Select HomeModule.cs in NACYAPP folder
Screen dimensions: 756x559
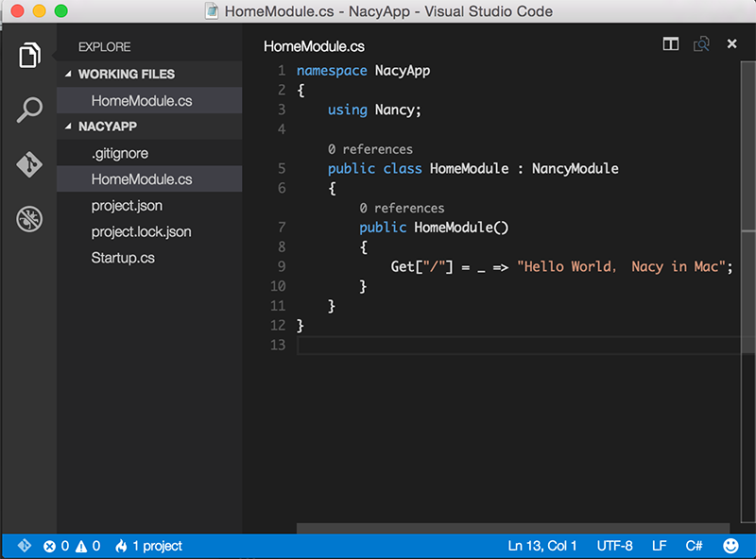149,179
